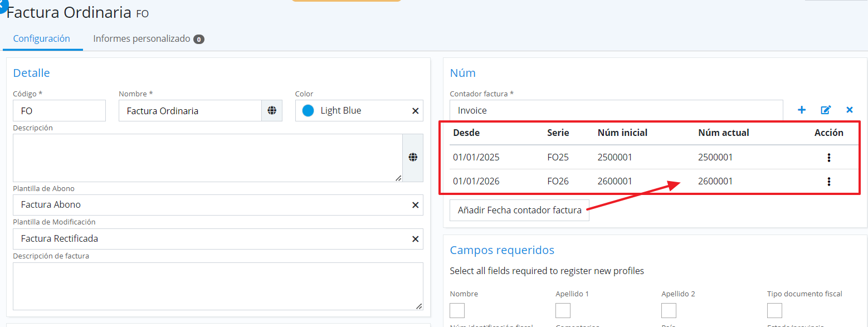
Task: Expand the Color selector showing Light Blue
Action: pyautogui.click(x=357, y=111)
